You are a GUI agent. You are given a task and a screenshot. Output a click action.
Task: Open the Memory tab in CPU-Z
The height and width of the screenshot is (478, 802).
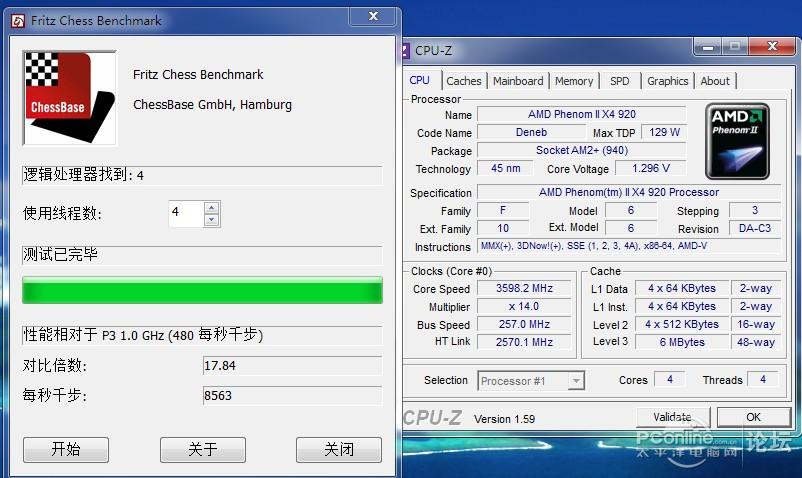pos(574,81)
